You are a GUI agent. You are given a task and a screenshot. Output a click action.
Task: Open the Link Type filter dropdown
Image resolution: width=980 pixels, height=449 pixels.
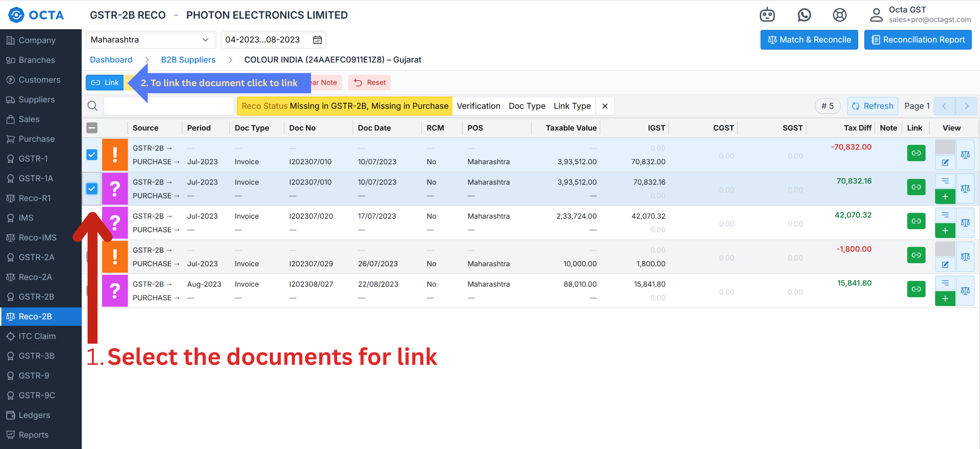tap(572, 106)
